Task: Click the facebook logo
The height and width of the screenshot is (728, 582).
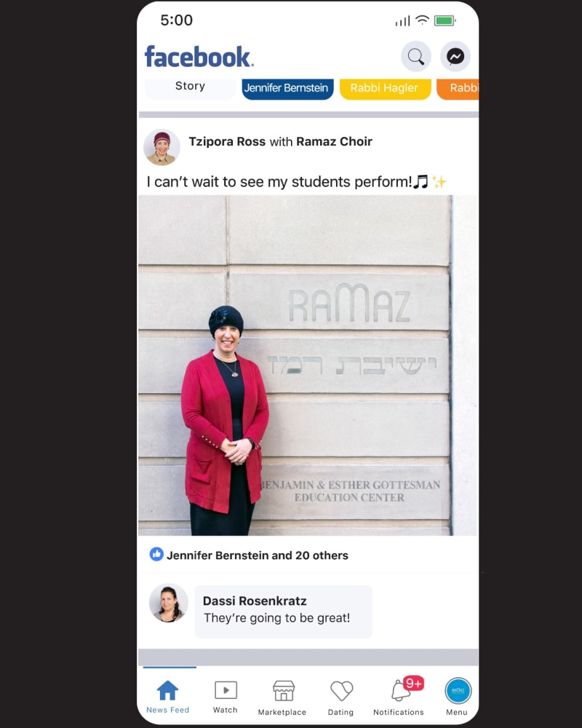Action: (199, 57)
